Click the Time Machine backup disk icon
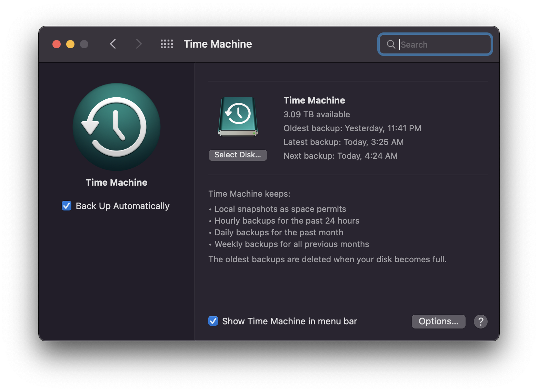Screen dimensions: 538x392 (238, 116)
